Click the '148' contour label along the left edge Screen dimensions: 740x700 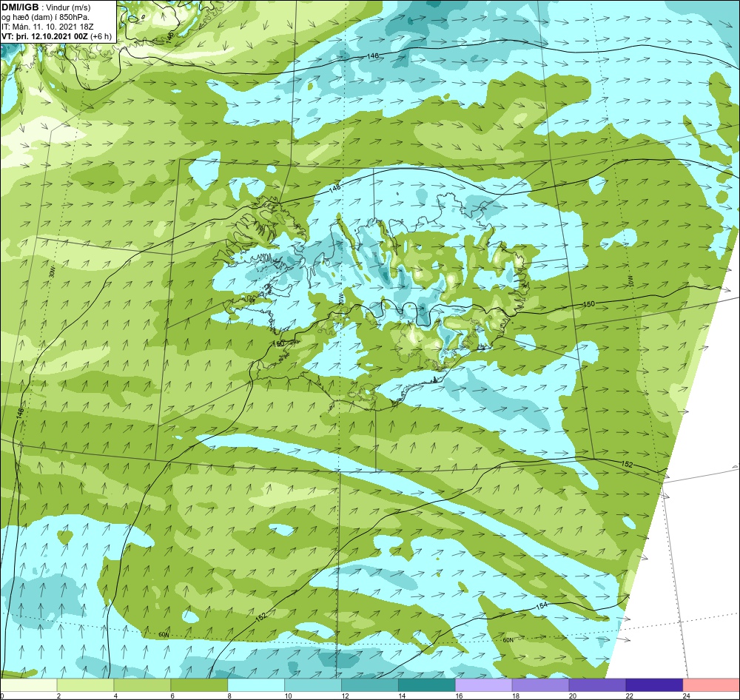[x=19, y=414]
